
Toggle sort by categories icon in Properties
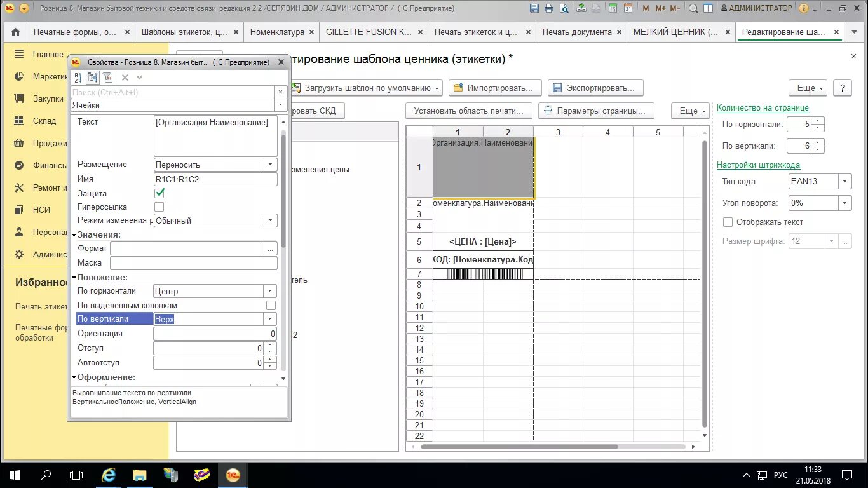click(93, 77)
